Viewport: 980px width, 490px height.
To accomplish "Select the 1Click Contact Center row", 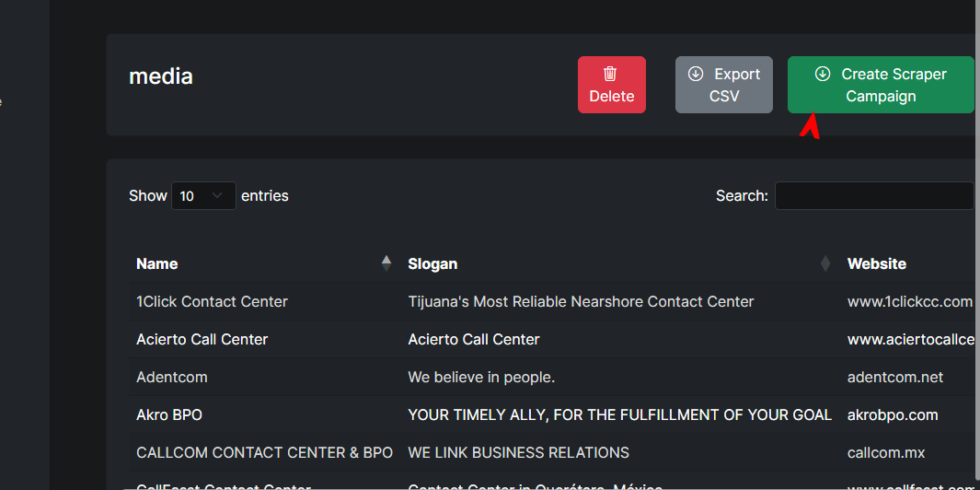I will [x=212, y=301].
